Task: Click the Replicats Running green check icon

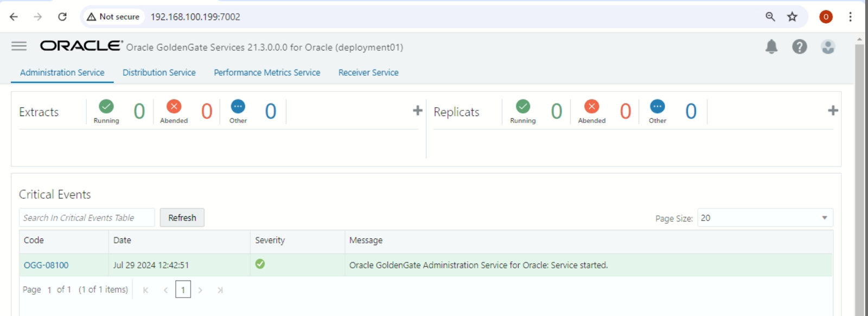Action: click(523, 106)
